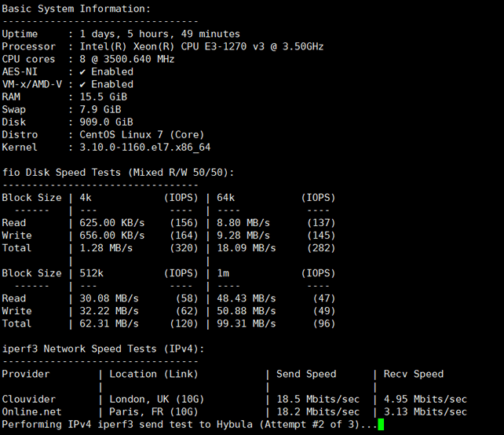Select 64k total '18.09 MB/s'
The image size is (504, 435).
click(247, 248)
